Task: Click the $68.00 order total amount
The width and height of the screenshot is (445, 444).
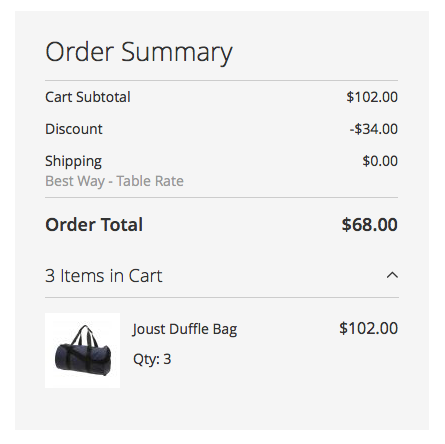Action: pyautogui.click(x=369, y=225)
